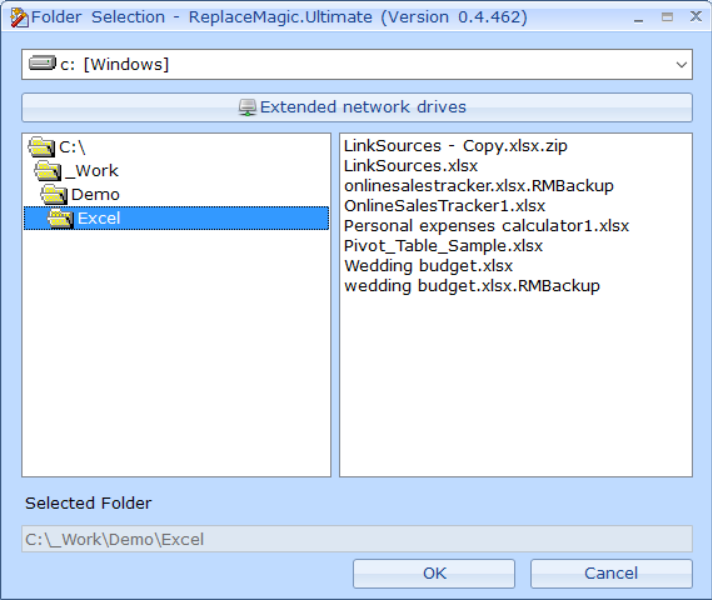The height and width of the screenshot is (600, 712).
Task: Maximize the Folder Selection window
Action: click(x=667, y=17)
